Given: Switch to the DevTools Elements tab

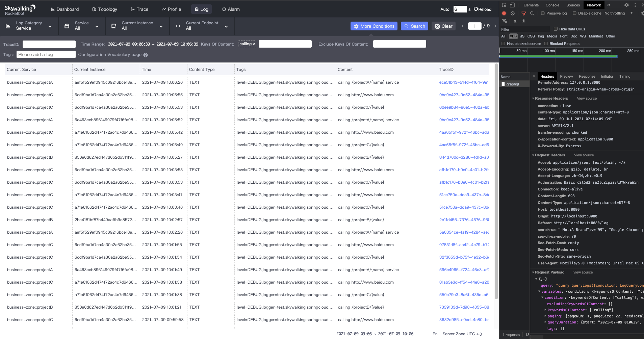Looking at the screenshot, I should [x=531, y=5].
